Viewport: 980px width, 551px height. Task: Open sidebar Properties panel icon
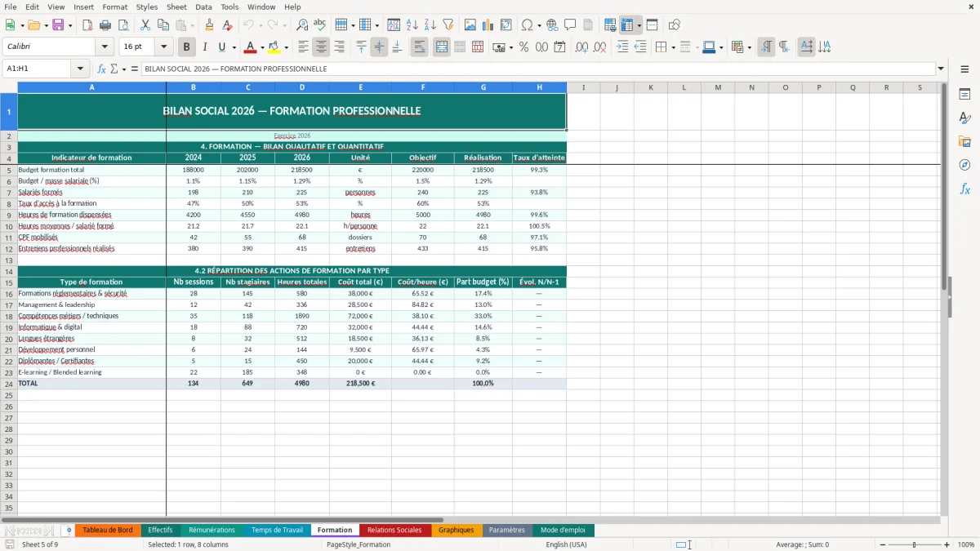pos(964,95)
